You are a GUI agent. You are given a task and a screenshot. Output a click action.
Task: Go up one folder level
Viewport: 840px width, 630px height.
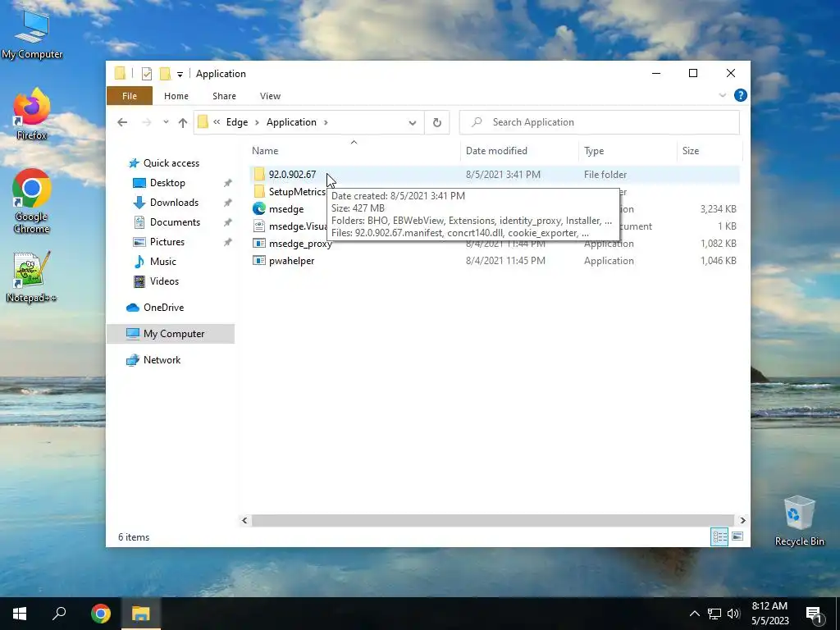click(x=183, y=123)
